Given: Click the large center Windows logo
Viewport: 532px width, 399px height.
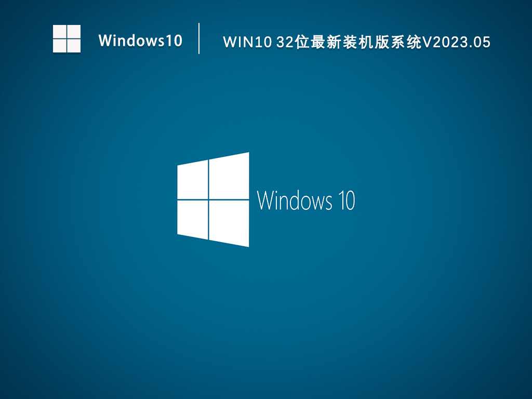Looking at the screenshot, I should (x=213, y=199).
